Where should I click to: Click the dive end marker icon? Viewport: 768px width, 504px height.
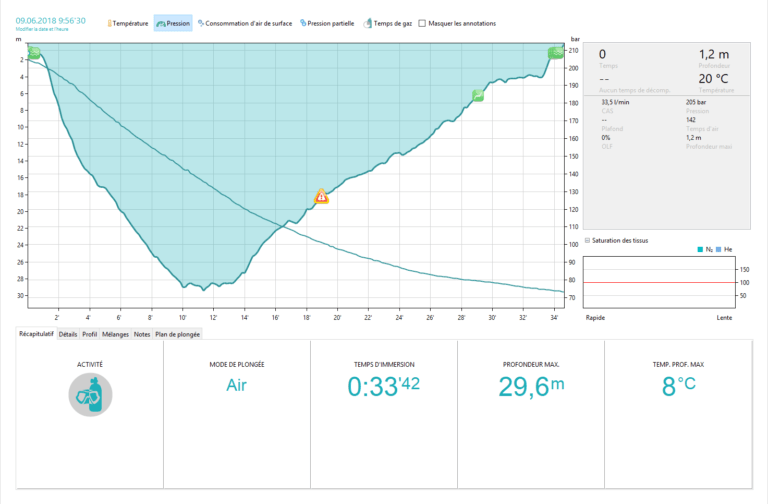(x=555, y=52)
